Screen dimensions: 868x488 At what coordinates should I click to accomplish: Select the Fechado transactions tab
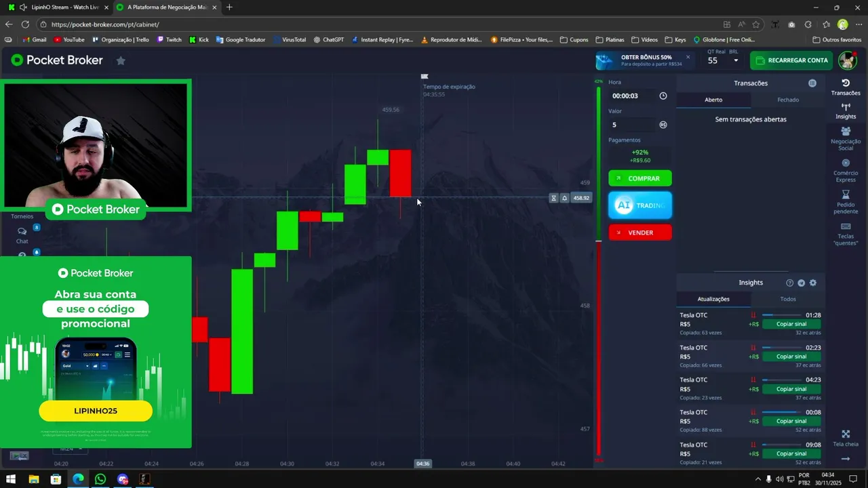[x=788, y=100]
